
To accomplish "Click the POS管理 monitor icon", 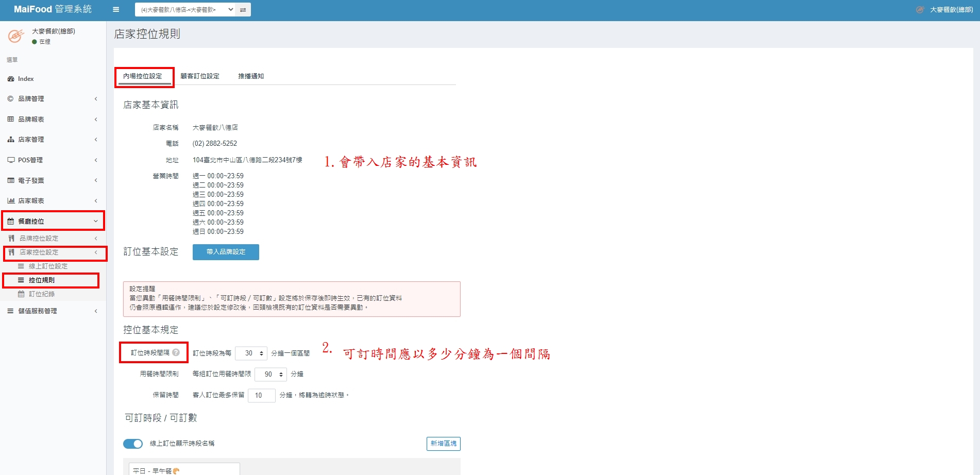I will pos(11,160).
